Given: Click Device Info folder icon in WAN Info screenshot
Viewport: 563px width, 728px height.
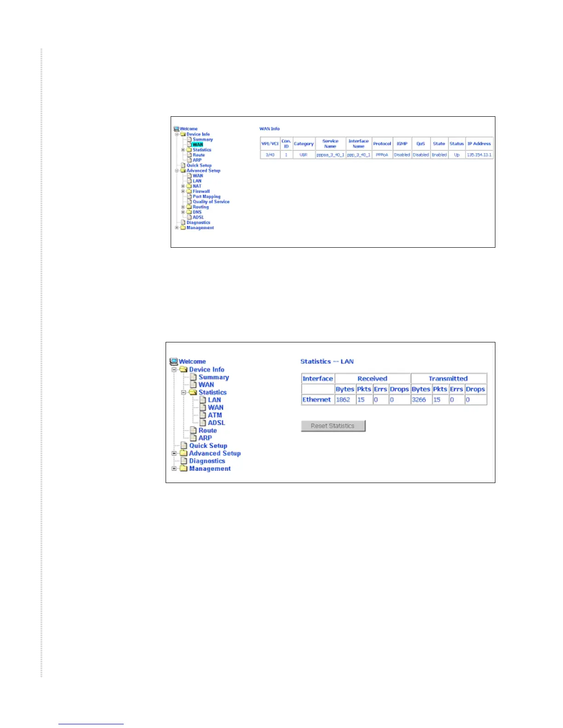Looking at the screenshot, I should point(183,134).
